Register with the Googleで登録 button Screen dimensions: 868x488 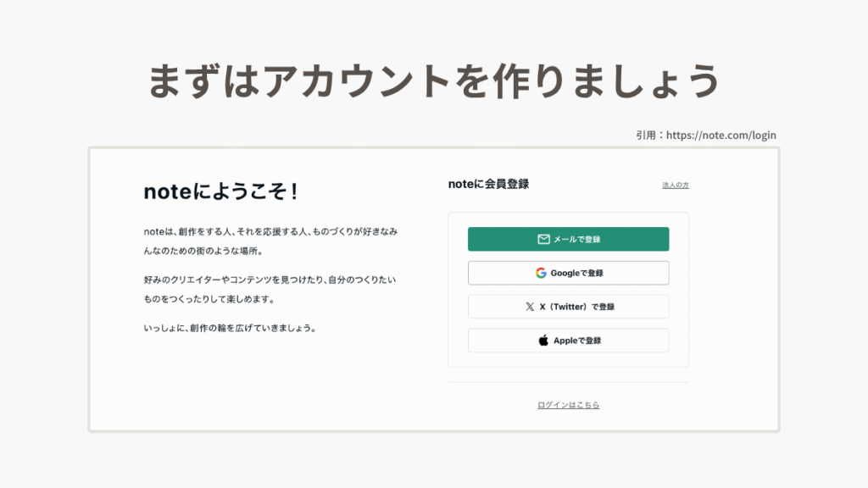tap(568, 273)
